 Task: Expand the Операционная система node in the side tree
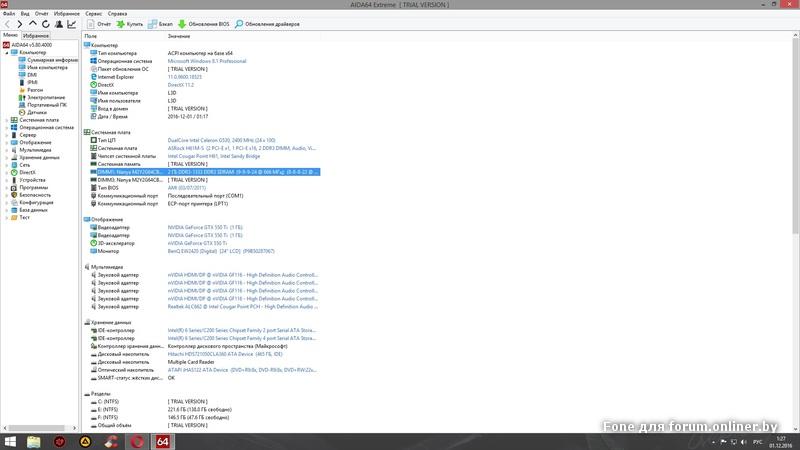7,128
